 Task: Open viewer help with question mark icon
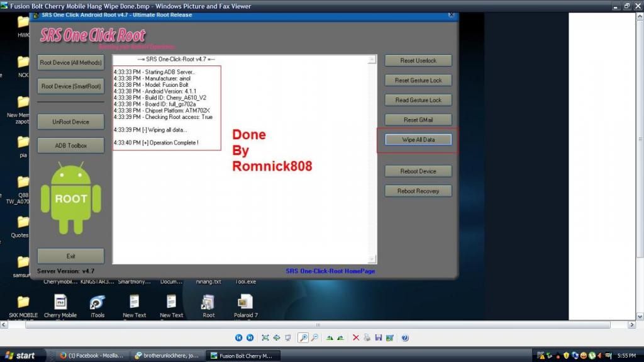tap(404, 338)
